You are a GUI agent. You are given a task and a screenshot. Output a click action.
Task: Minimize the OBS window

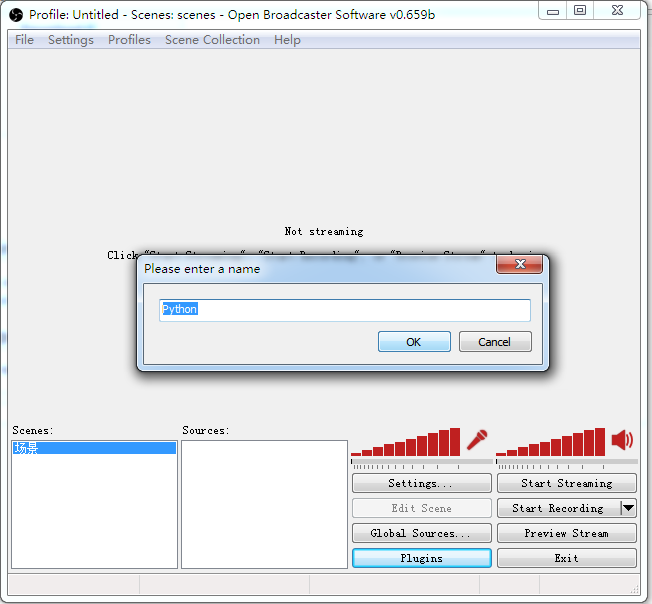(x=553, y=11)
